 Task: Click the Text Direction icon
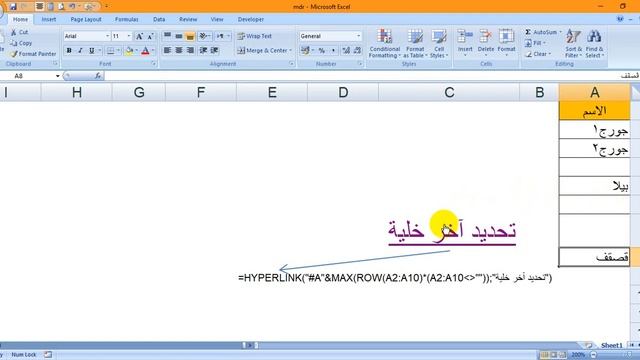pos(221,36)
